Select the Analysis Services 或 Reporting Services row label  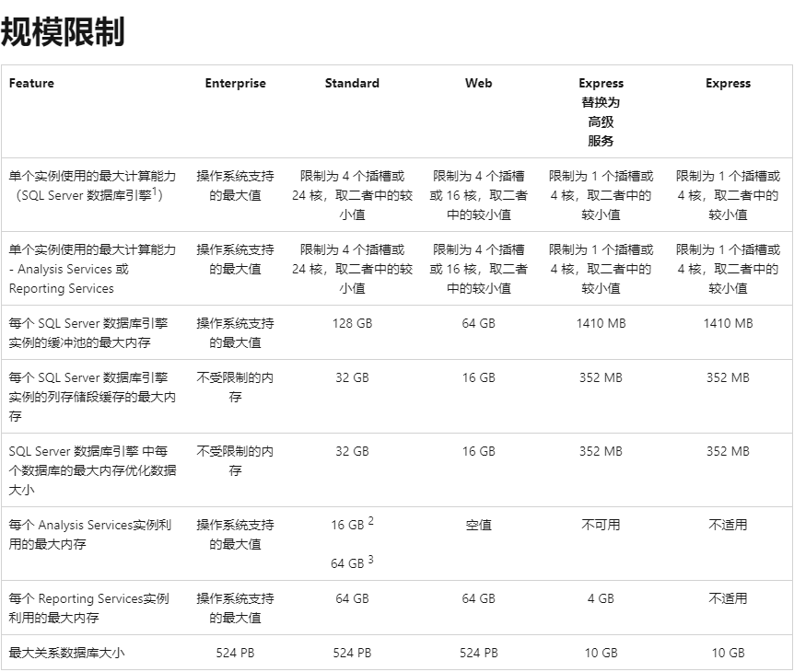point(92,269)
